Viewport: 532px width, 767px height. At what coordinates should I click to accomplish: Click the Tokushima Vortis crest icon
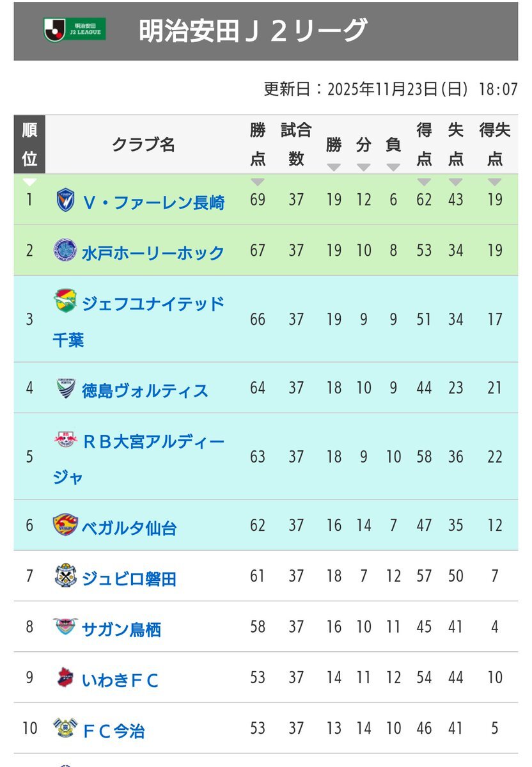coord(65,388)
